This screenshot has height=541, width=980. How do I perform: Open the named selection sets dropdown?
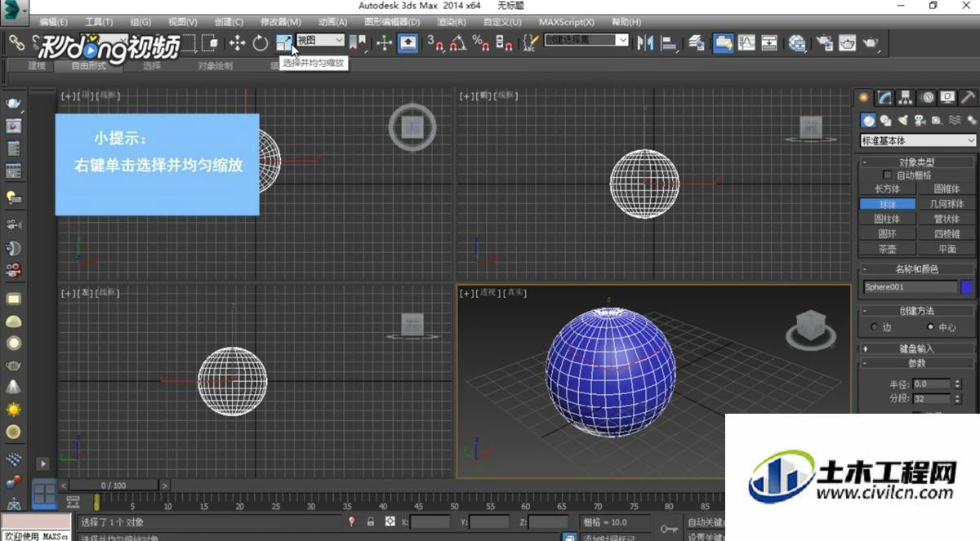tap(586, 40)
